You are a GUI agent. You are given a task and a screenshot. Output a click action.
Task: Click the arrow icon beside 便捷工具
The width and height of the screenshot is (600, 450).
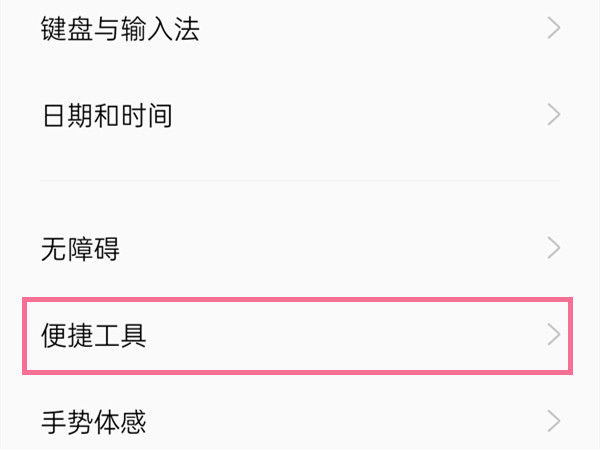554,334
